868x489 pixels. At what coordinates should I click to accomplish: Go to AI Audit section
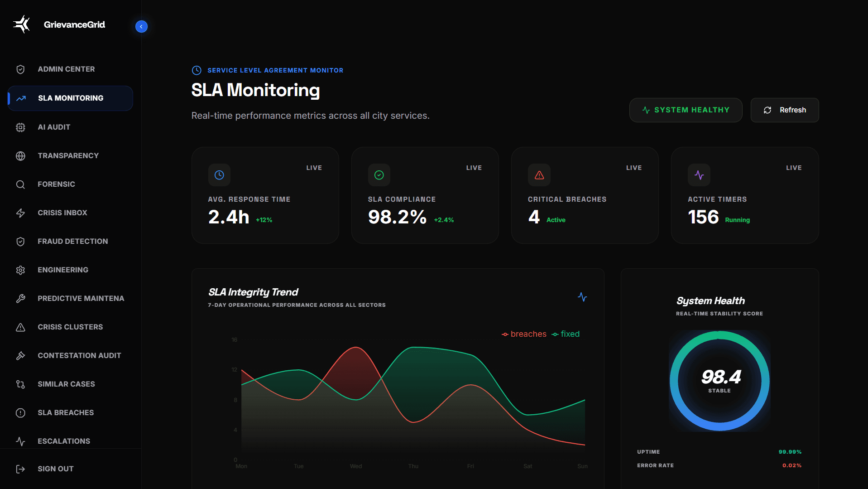(x=70, y=127)
